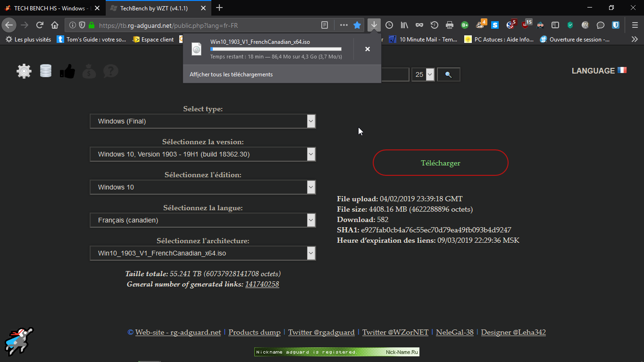This screenshot has height=362, width=644.
Task: Open tracking protection shield in address bar
Action: [x=82, y=25]
